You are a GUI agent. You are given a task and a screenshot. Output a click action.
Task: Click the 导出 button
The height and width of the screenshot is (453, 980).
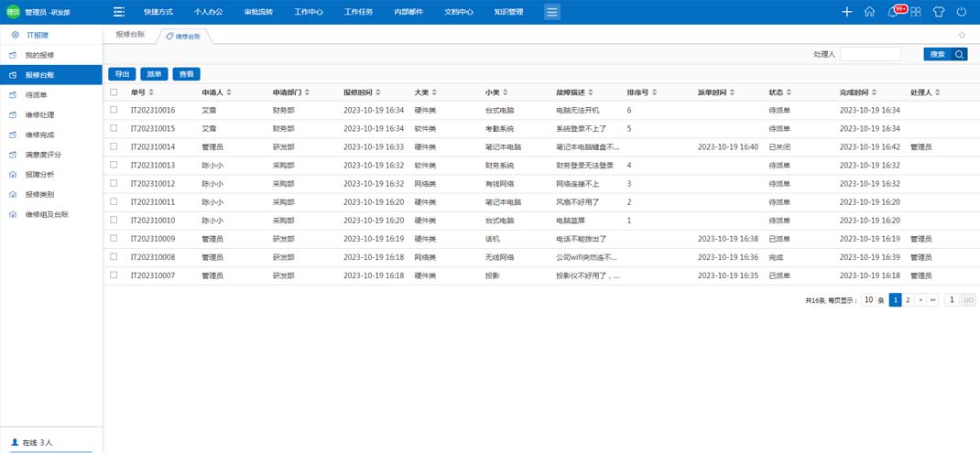click(x=122, y=74)
